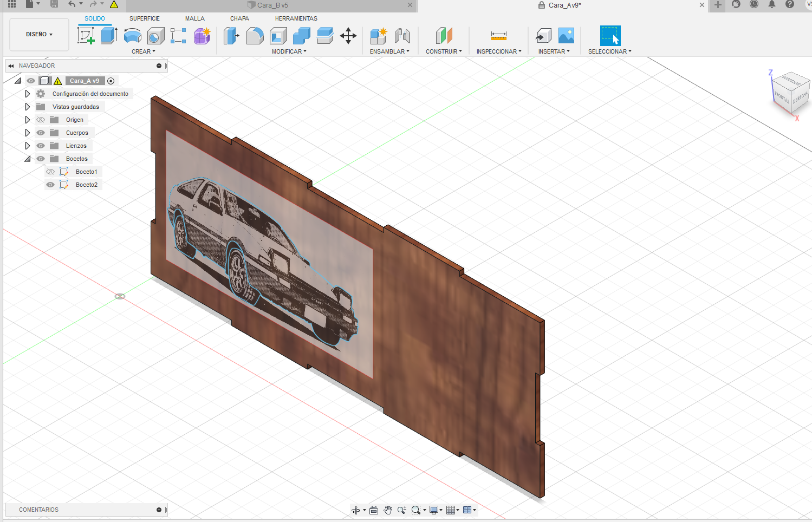The width and height of the screenshot is (812, 522).
Task: Hide the Cuerpos folder
Action: (41, 133)
